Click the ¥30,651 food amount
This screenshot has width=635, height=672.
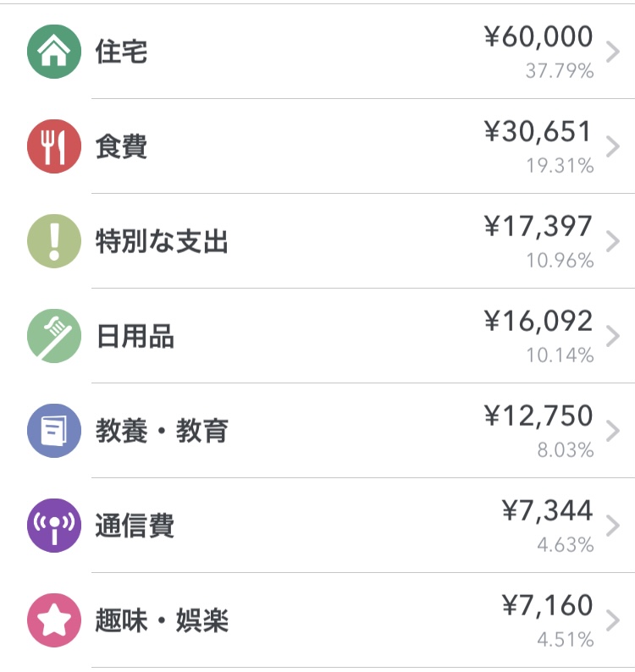tap(538, 132)
